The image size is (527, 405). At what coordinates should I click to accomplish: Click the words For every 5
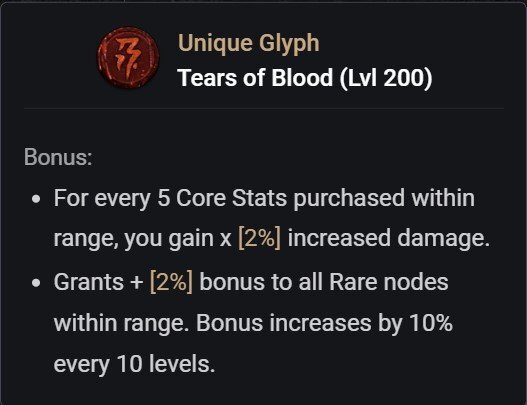click(112, 199)
